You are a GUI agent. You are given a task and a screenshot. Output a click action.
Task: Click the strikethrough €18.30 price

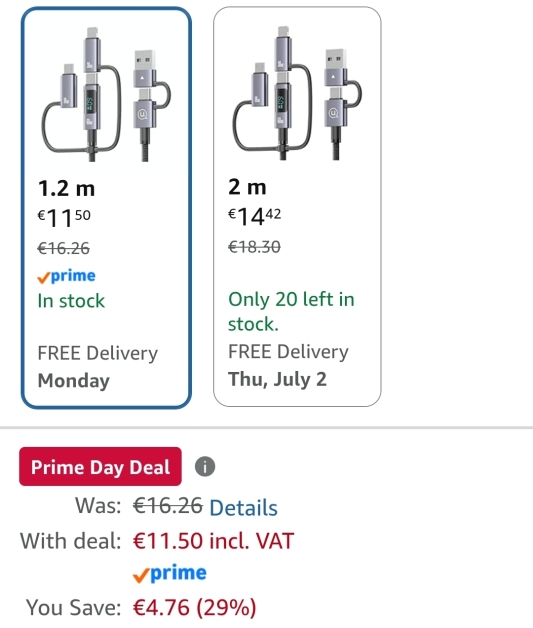pyautogui.click(x=254, y=247)
